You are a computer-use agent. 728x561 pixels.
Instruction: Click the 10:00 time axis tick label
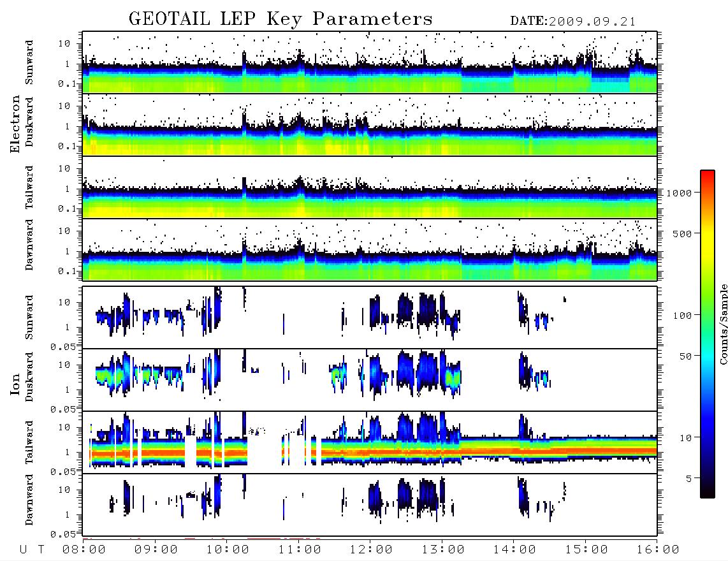[228, 550]
